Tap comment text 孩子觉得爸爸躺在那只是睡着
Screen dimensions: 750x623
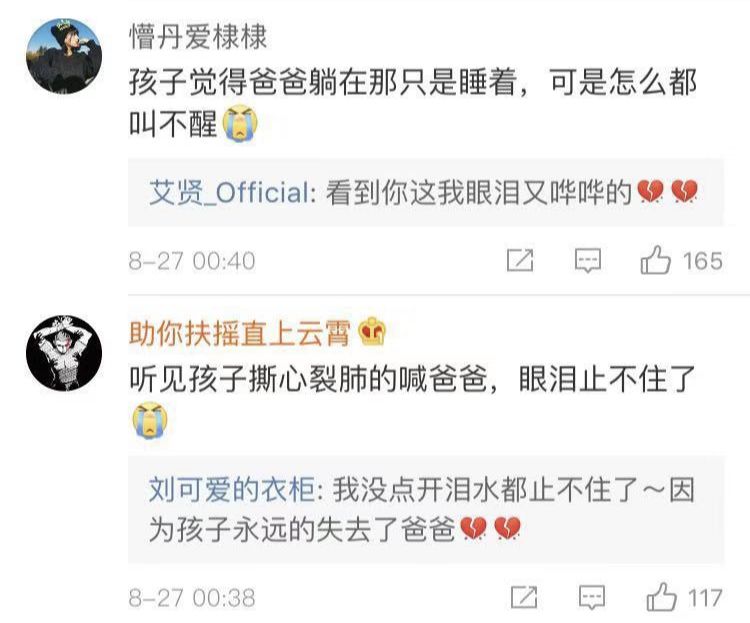point(323,82)
